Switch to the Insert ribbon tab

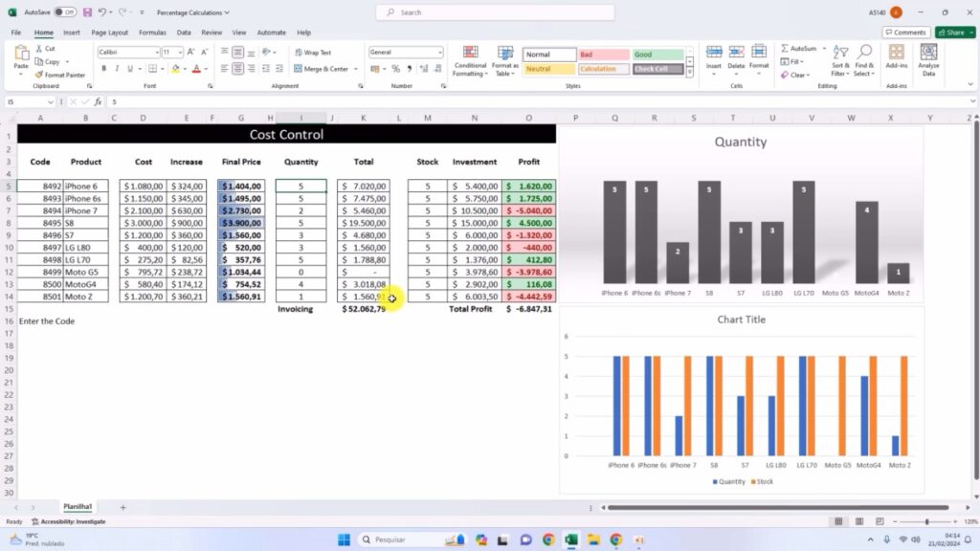pyautogui.click(x=71, y=33)
